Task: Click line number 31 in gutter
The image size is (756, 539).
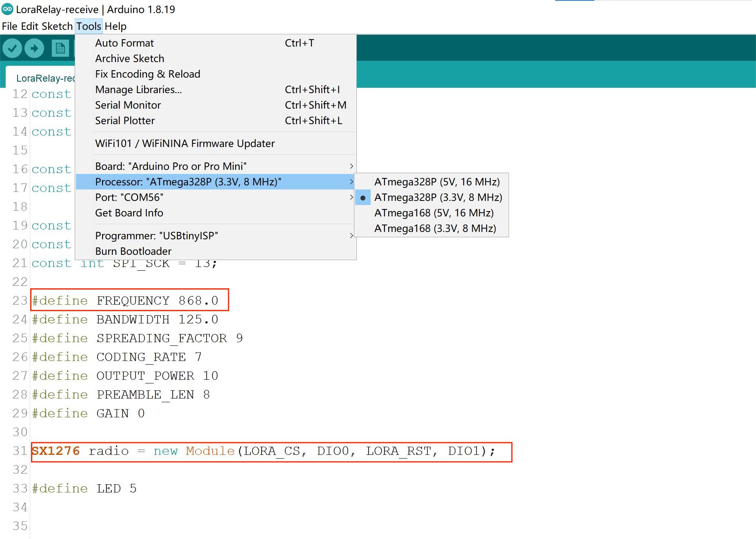Action: pyautogui.click(x=20, y=451)
